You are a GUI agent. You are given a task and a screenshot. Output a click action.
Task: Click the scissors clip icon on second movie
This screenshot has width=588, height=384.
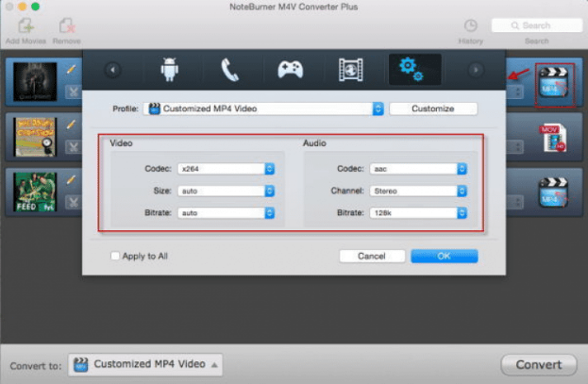point(73,147)
